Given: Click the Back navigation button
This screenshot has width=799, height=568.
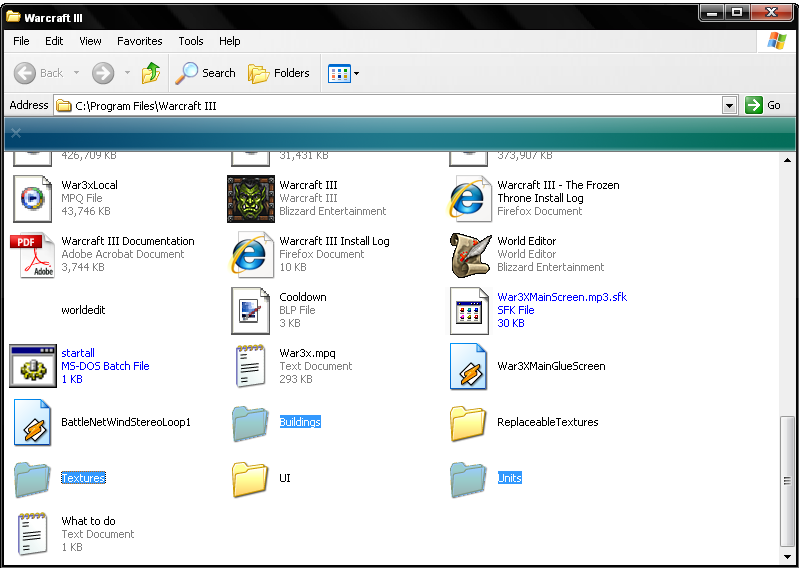Looking at the screenshot, I should click(39, 73).
